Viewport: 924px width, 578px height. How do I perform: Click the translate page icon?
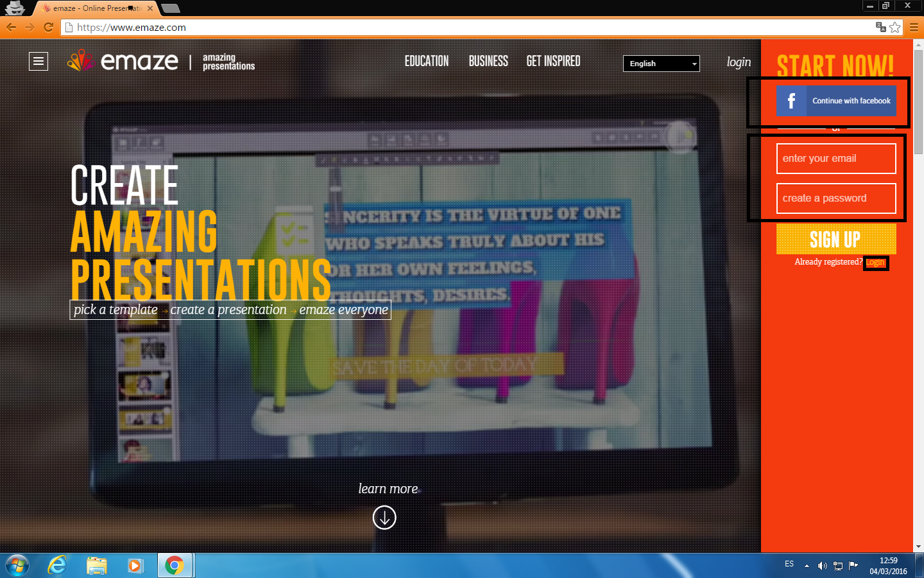pyautogui.click(x=881, y=27)
